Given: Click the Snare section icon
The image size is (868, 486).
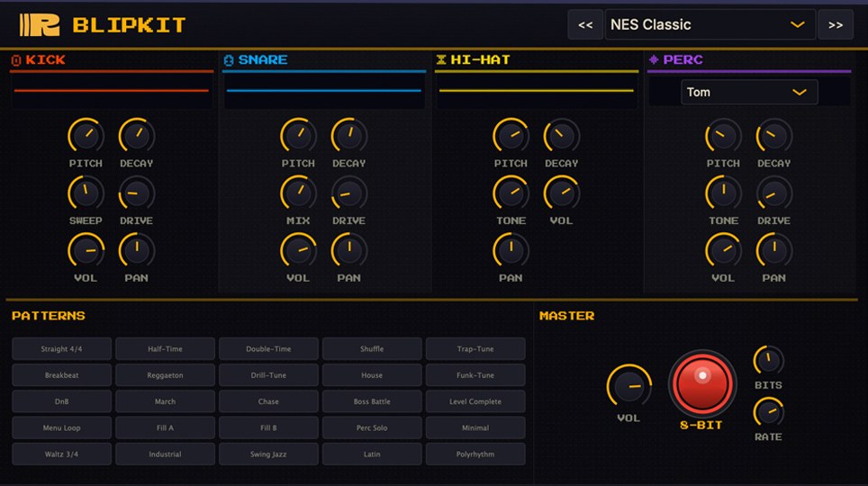Looking at the screenshot, I should click(229, 59).
